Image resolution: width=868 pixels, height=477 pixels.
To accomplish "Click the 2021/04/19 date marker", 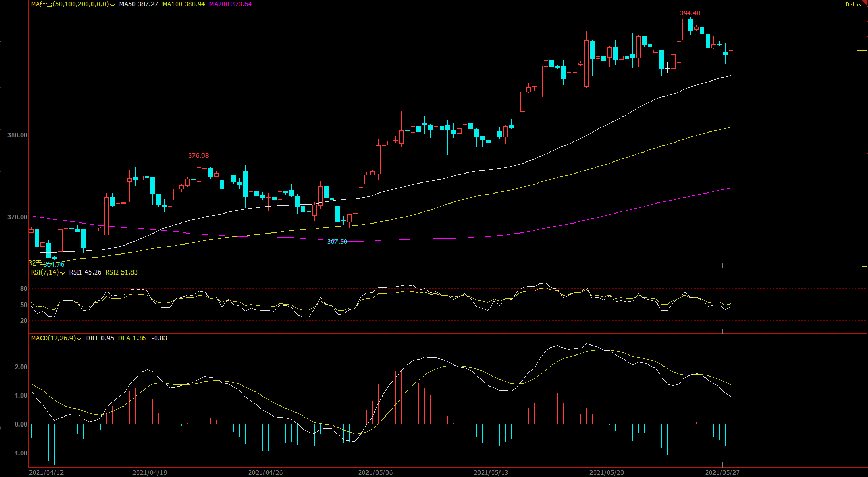I will point(150,473).
